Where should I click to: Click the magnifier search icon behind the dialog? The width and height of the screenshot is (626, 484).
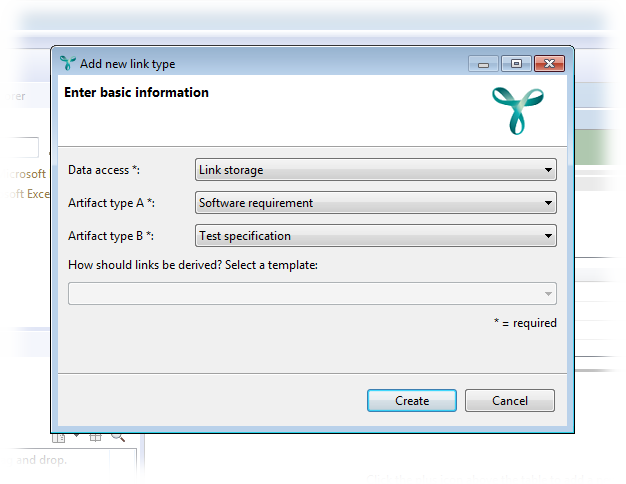click(x=118, y=437)
